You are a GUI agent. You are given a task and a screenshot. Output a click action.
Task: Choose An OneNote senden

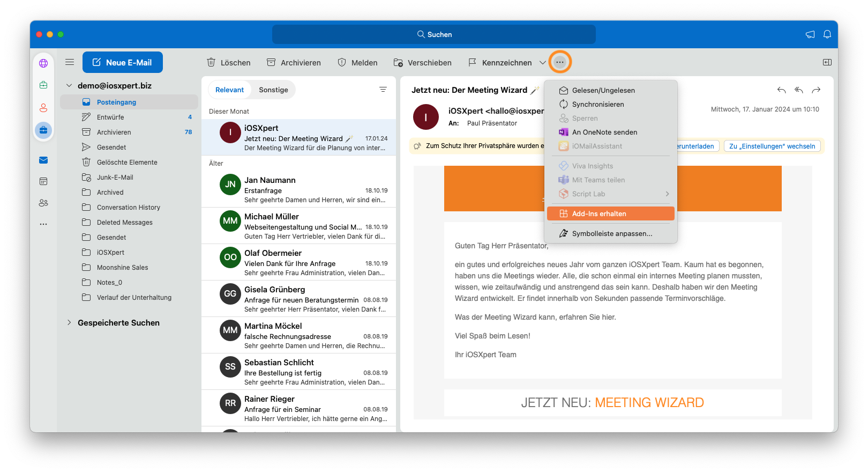tap(611, 132)
